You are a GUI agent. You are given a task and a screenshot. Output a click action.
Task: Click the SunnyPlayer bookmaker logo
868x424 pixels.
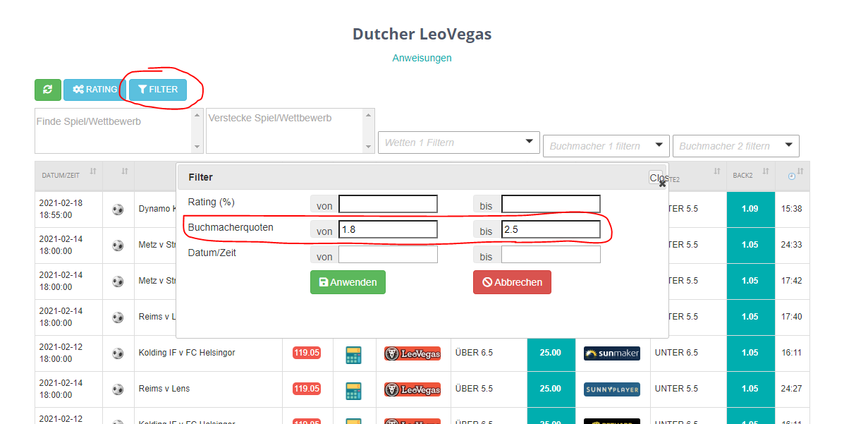[611, 389]
